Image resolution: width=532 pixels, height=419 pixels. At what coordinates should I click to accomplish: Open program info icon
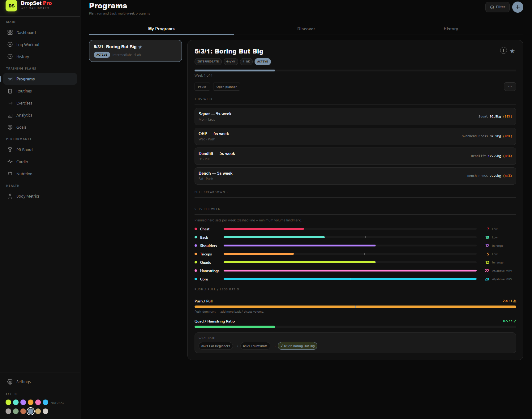coord(503,50)
